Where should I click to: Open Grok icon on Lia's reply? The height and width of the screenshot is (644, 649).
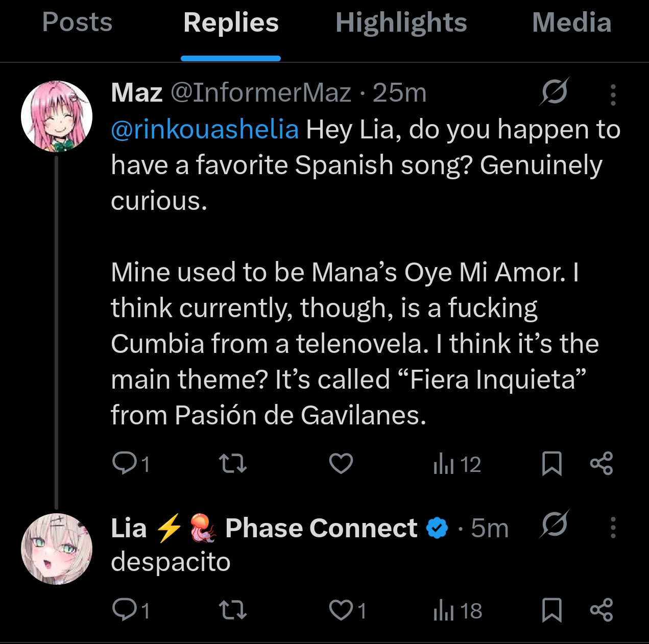tap(554, 524)
